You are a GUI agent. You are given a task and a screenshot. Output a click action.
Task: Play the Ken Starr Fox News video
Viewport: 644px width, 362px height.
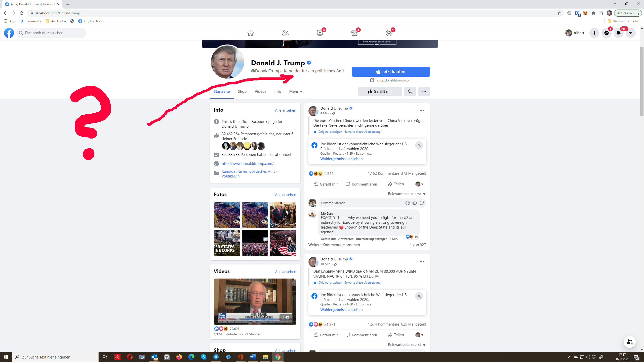[x=255, y=302]
